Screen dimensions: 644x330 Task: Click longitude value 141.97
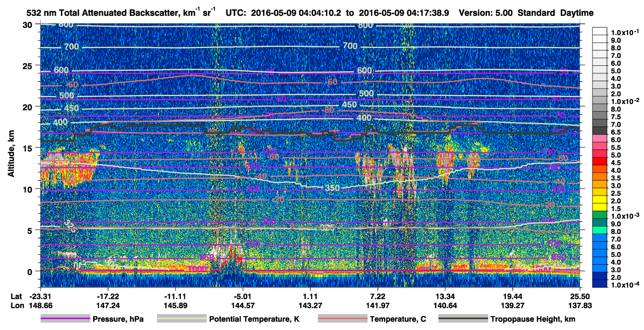pyautogui.click(x=377, y=305)
